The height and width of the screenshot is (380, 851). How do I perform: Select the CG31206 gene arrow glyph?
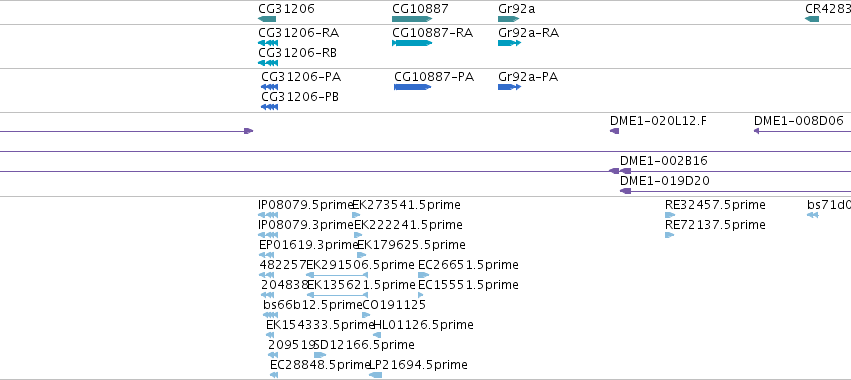pos(267,19)
